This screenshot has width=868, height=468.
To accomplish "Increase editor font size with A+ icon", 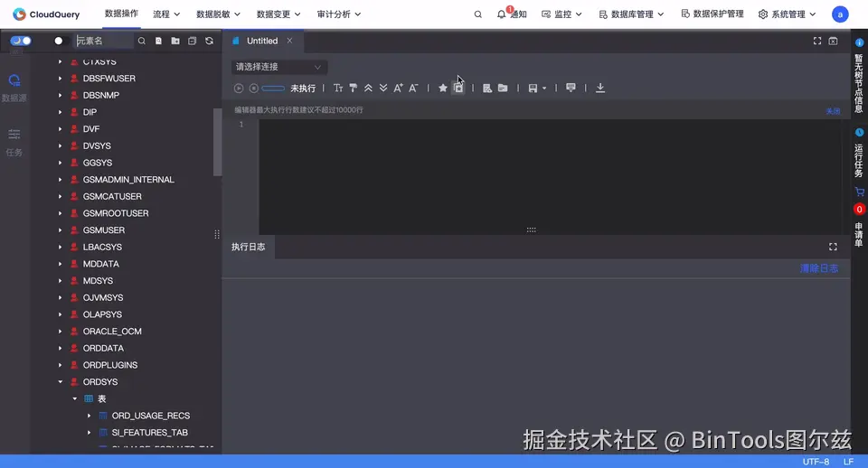I will pyautogui.click(x=398, y=88).
